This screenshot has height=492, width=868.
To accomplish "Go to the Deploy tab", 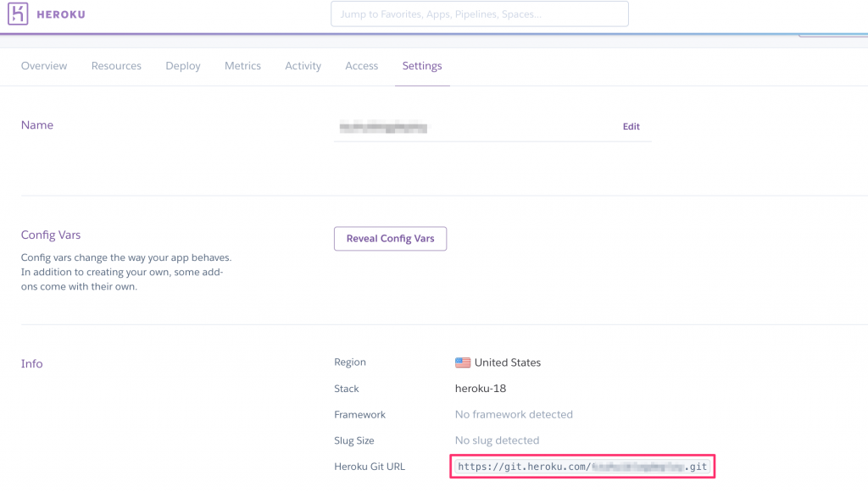I will coord(183,66).
